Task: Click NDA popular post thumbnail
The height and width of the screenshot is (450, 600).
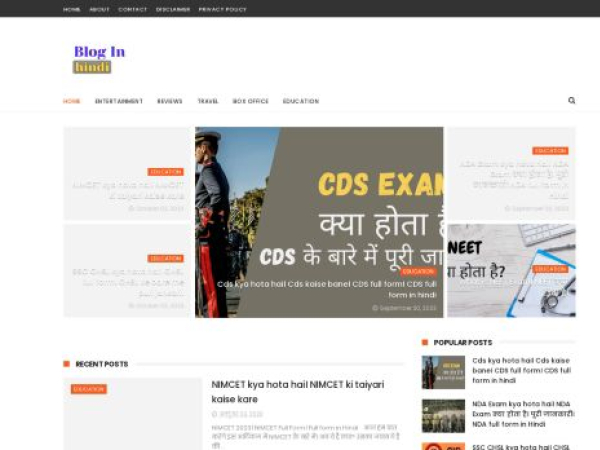Action: click(x=443, y=416)
